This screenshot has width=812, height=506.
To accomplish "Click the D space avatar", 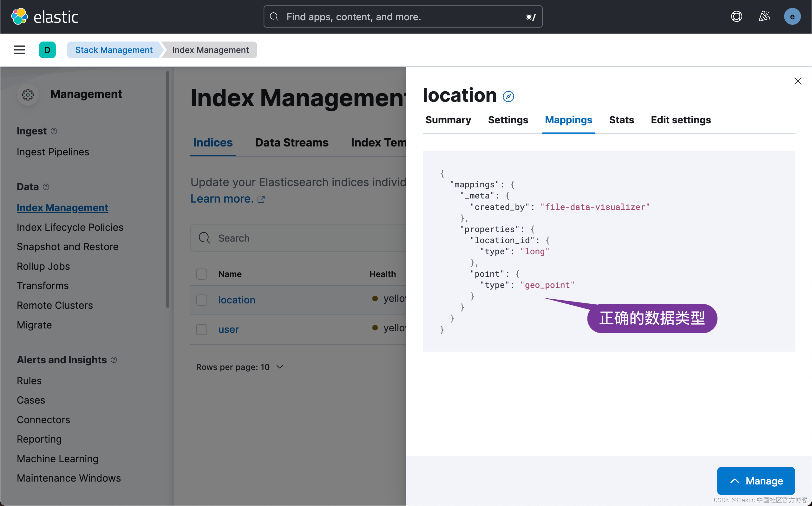I will click(47, 49).
